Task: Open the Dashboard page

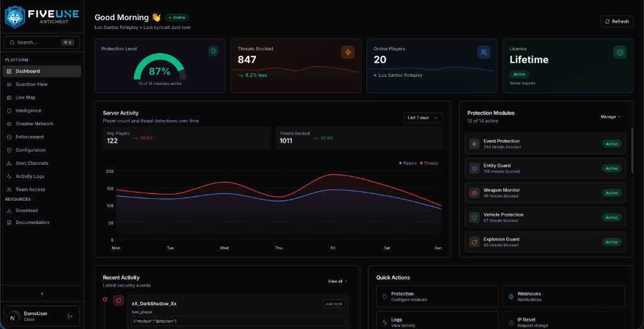Action: (x=42, y=71)
